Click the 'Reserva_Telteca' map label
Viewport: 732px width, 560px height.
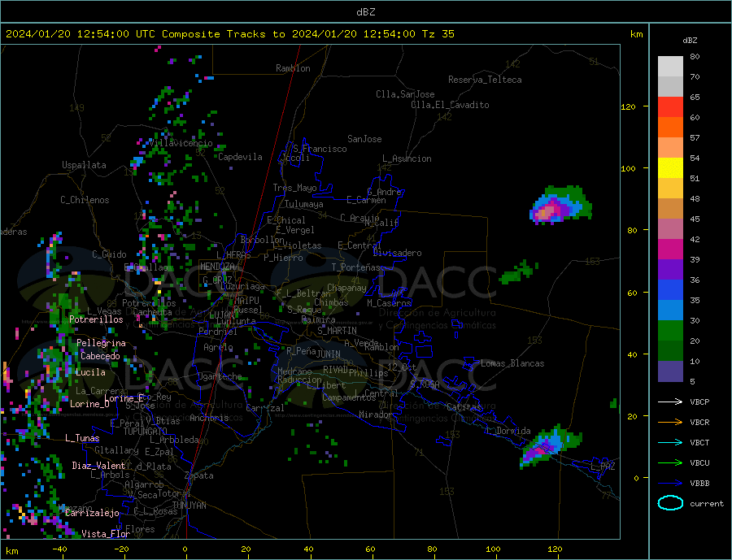[x=485, y=80]
